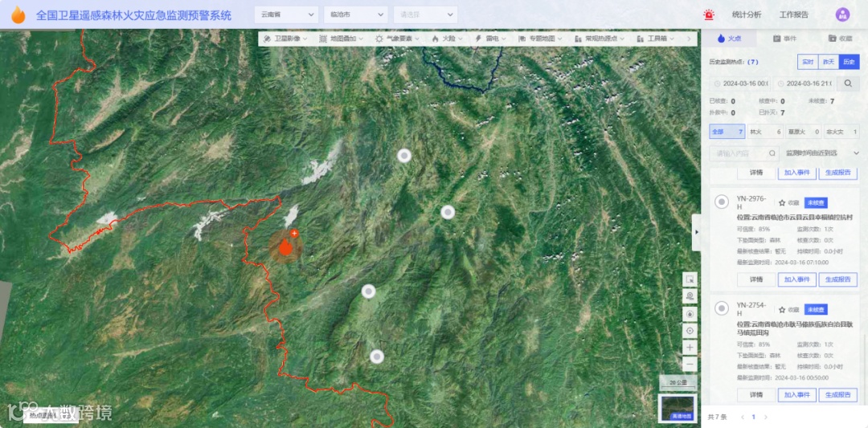Click the small plus badge on fire marker
The height and width of the screenshot is (428, 868).
click(x=294, y=234)
